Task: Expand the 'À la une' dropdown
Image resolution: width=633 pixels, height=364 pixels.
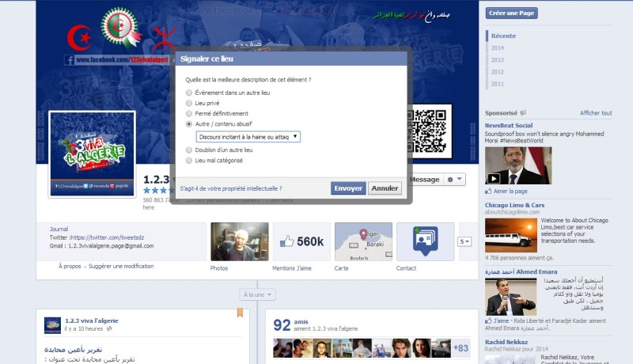Action: [x=258, y=294]
